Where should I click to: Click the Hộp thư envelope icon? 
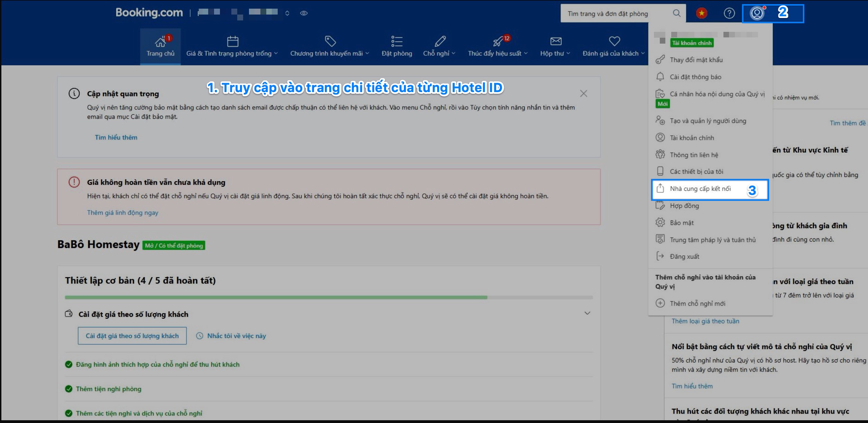(556, 42)
